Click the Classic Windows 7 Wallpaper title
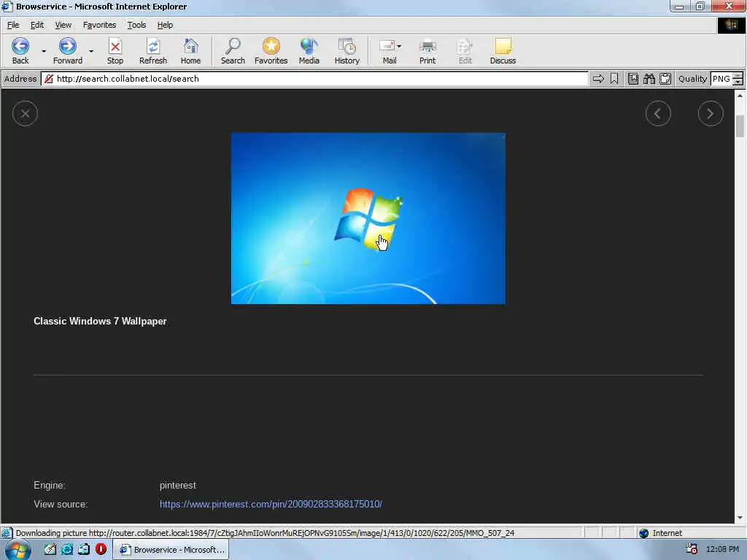The height and width of the screenshot is (560, 747). (100, 322)
